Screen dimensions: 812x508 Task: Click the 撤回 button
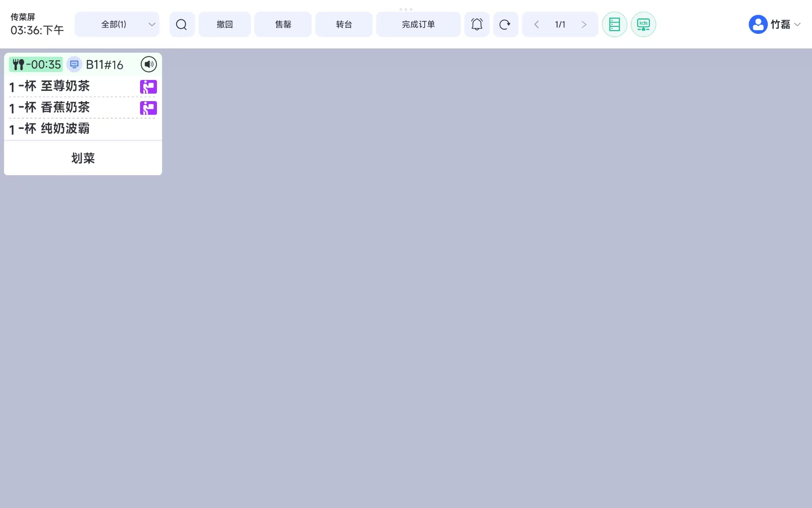click(x=225, y=24)
